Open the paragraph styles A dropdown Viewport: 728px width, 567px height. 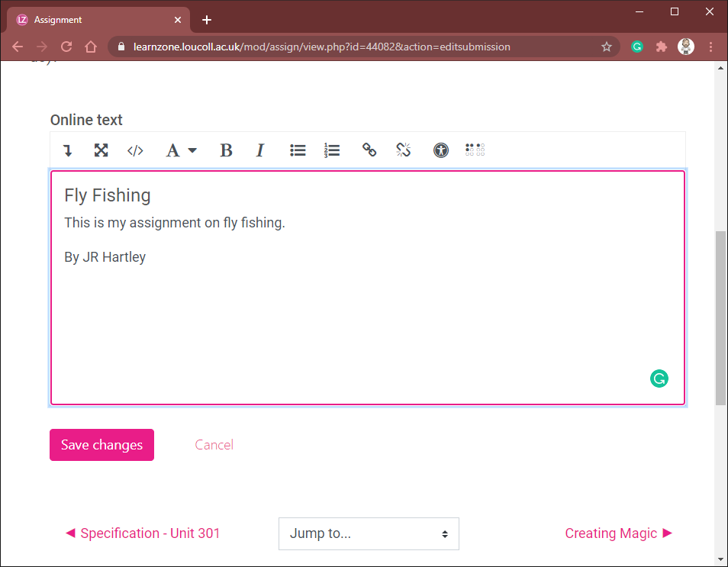coord(181,150)
